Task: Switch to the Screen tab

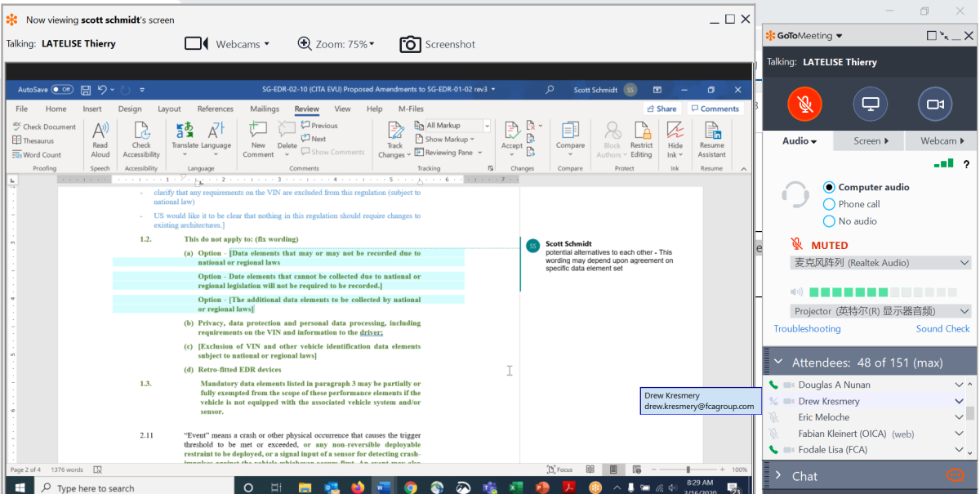Action: (x=871, y=141)
